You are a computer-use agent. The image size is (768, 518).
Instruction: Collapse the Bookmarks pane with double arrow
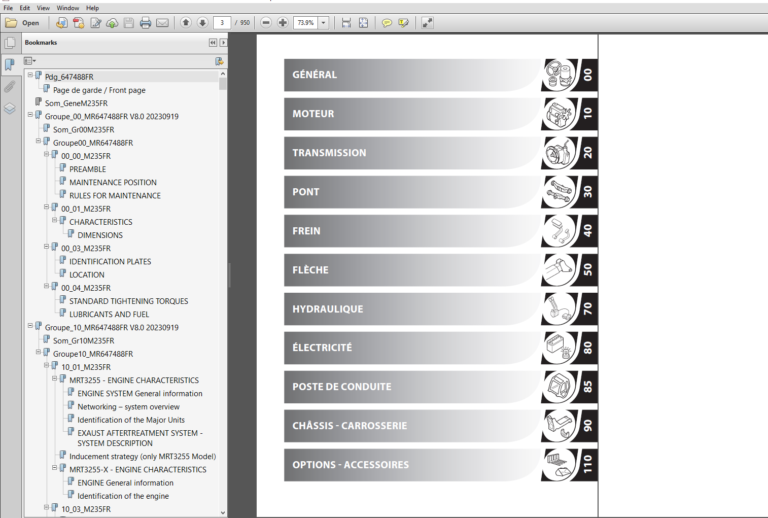213,43
